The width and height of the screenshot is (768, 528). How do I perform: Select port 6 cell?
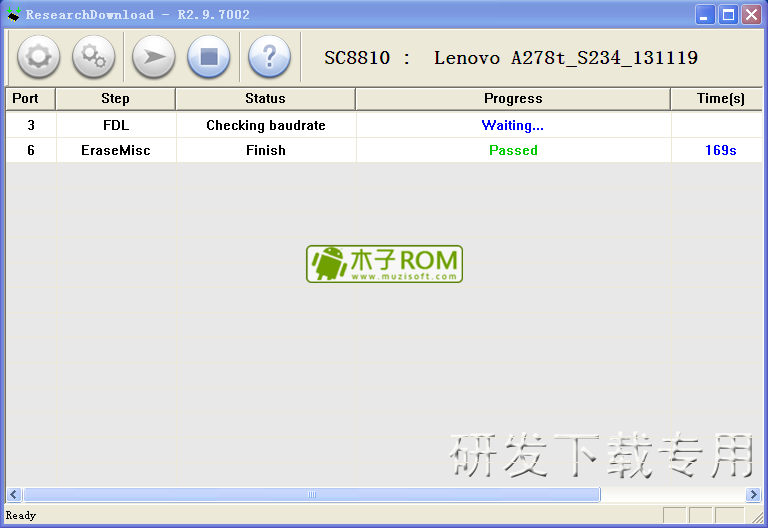tap(31, 150)
